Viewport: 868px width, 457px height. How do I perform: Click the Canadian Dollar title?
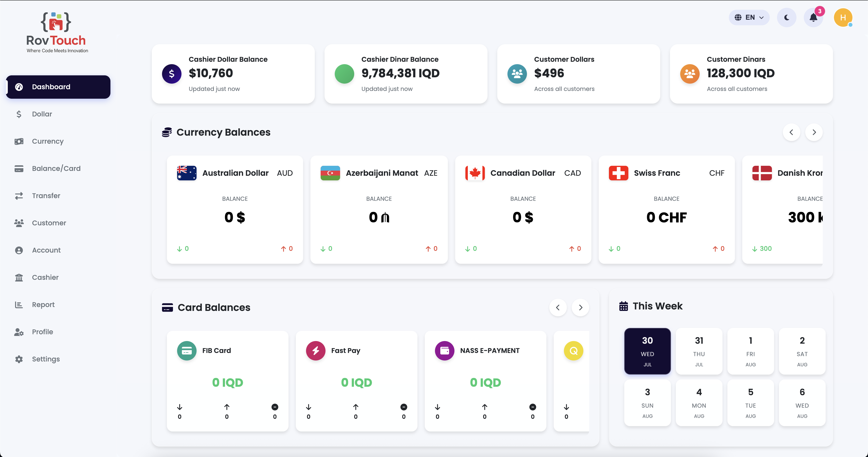(x=523, y=173)
